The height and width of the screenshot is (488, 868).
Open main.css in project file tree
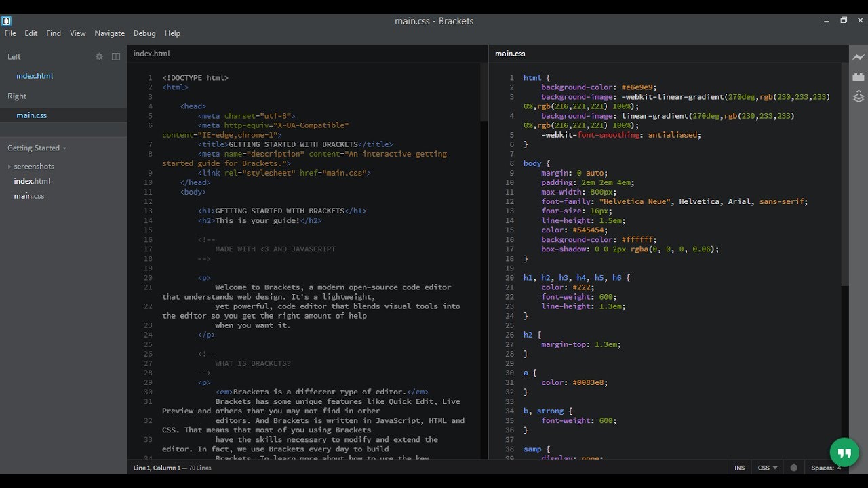(29, 196)
